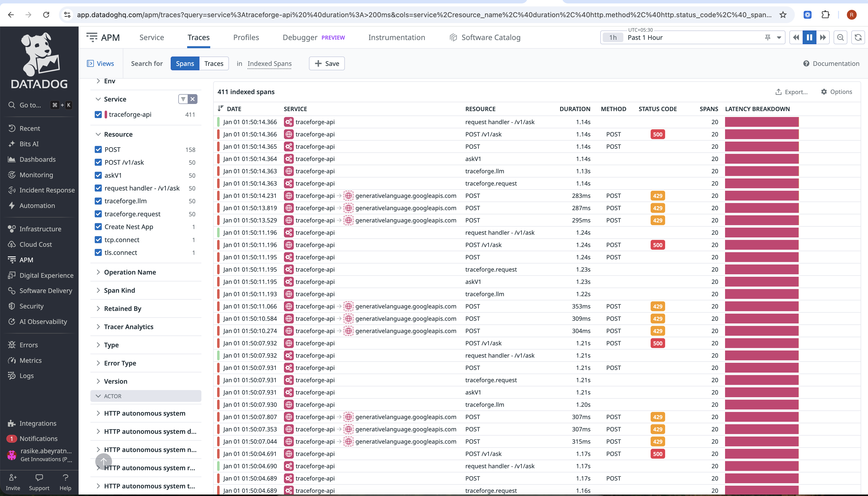Expand the Error Type facet

click(120, 363)
